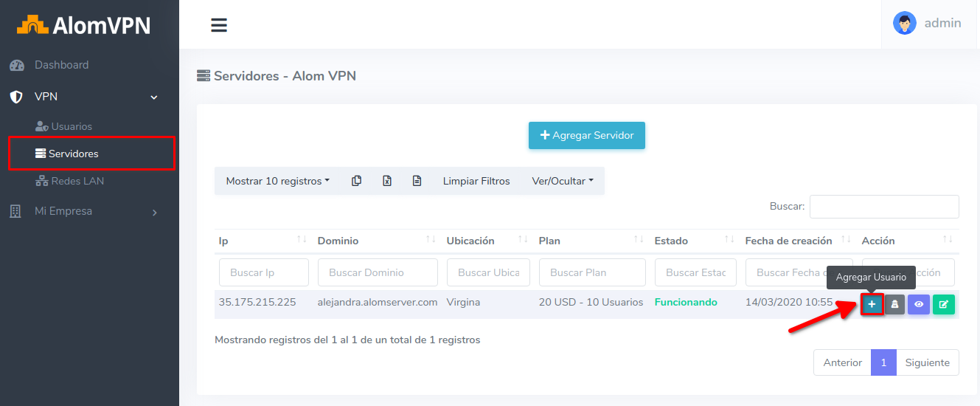Click the Agregar Servidor button

[x=586, y=135]
